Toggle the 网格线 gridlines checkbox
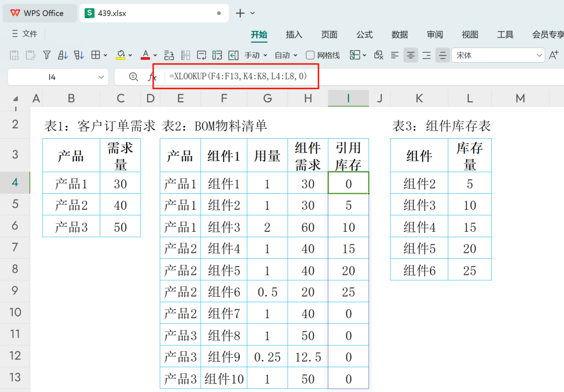The width and height of the screenshot is (564, 392). [x=310, y=55]
